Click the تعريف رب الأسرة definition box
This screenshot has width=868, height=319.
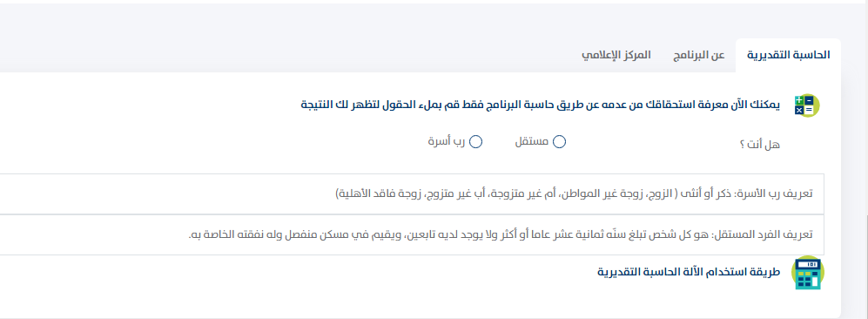[412, 193]
